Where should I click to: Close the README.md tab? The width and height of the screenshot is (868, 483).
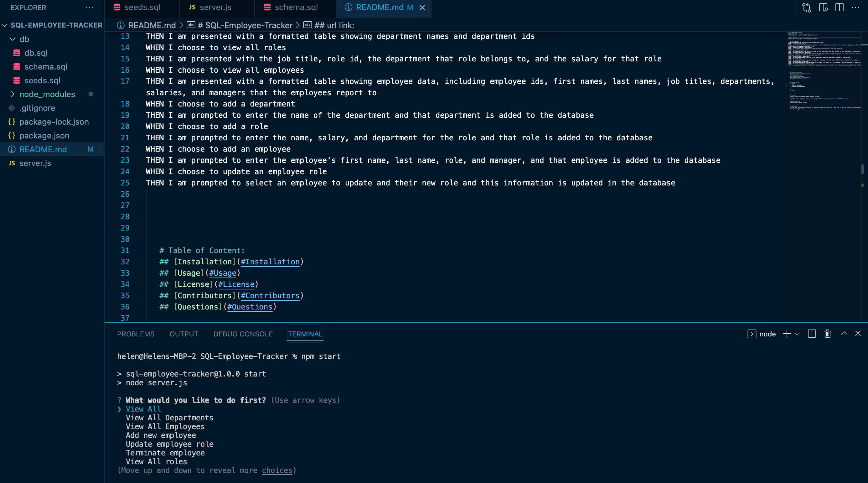tap(423, 7)
